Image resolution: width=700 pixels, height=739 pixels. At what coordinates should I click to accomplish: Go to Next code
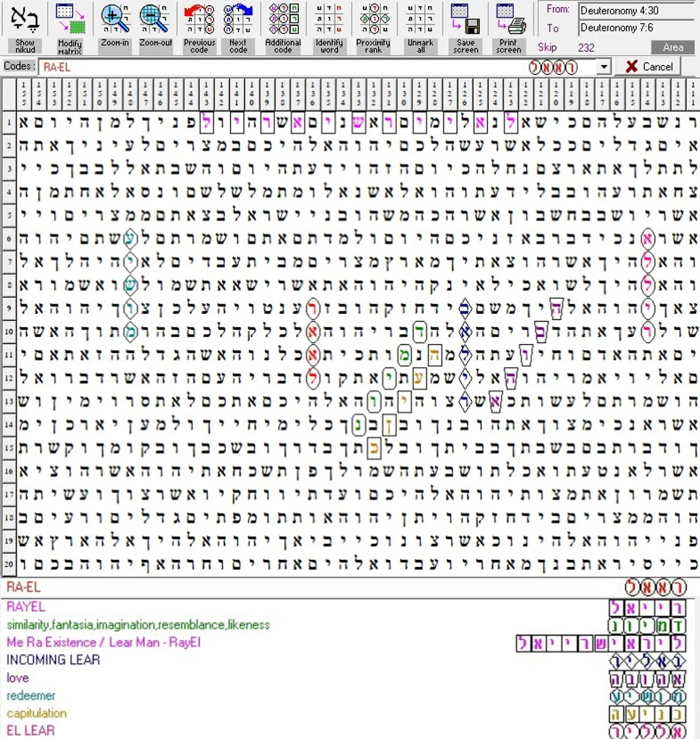coord(238,28)
